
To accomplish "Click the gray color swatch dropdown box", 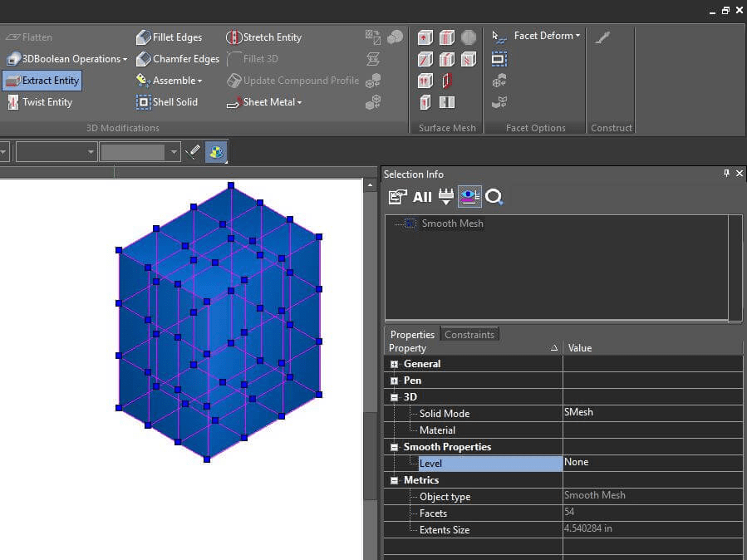I will pos(133,152).
